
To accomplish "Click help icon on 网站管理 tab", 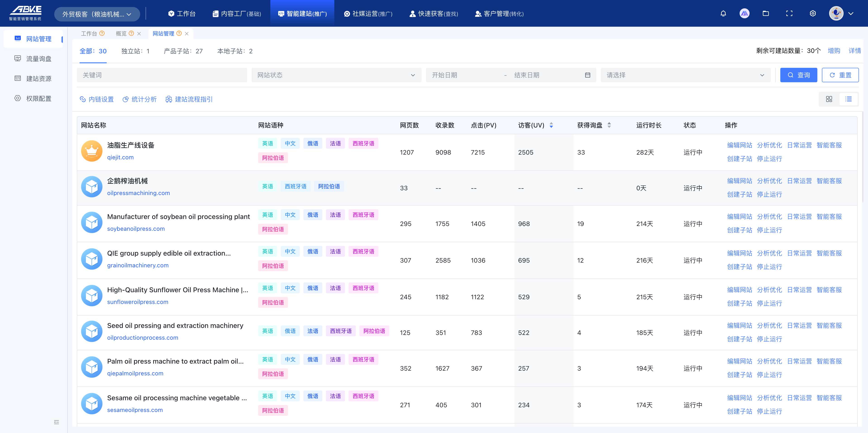I will tap(179, 33).
